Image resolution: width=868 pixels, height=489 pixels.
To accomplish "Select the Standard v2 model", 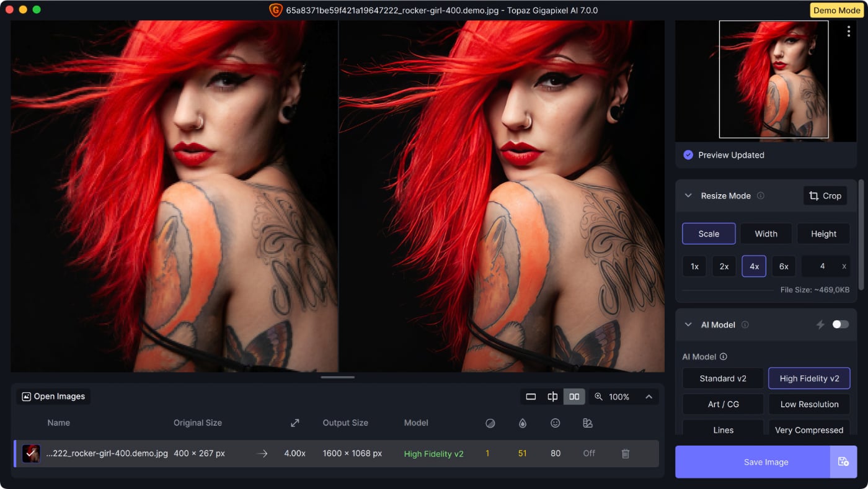I will pyautogui.click(x=723, y=379).
